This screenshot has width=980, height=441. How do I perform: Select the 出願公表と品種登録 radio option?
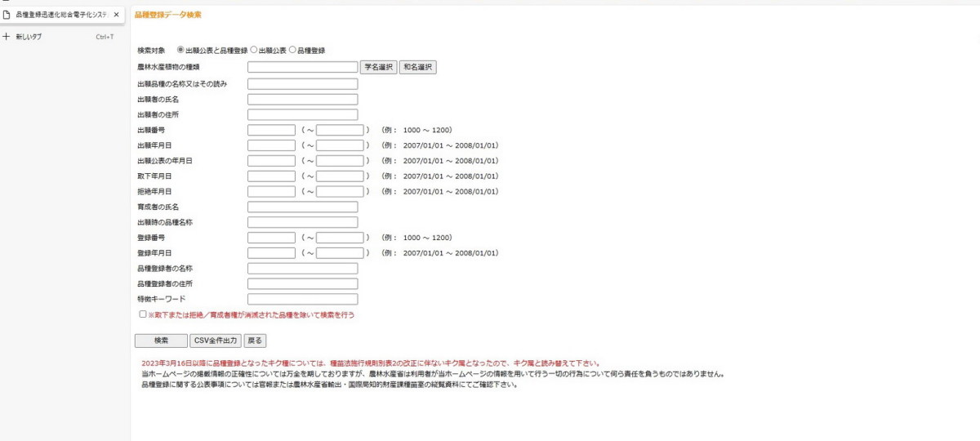pos(181,50)
